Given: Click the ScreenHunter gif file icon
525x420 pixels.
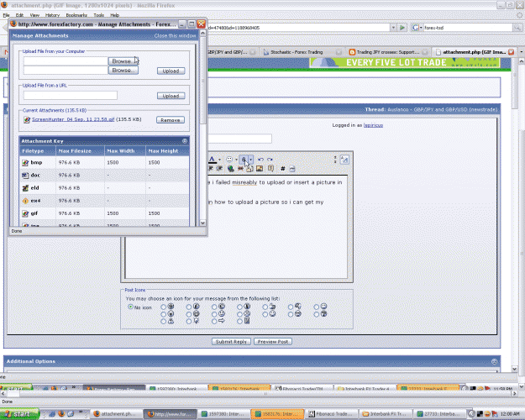Looking at the screenshot, I should click(x=27, y=119).
